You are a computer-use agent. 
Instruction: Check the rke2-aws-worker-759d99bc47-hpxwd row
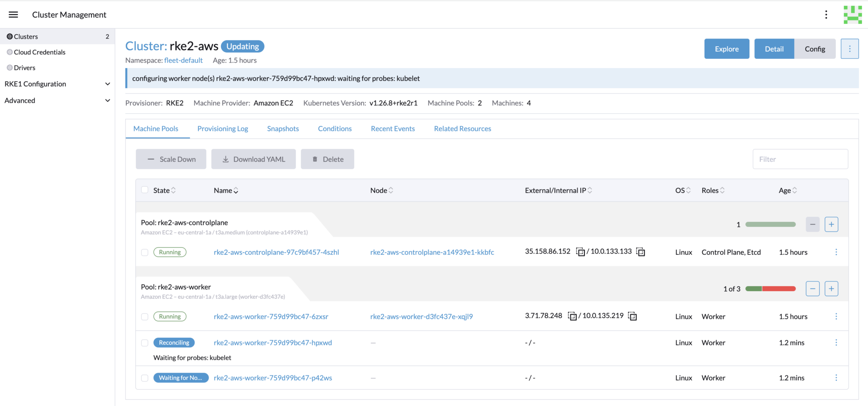[145, 343]
